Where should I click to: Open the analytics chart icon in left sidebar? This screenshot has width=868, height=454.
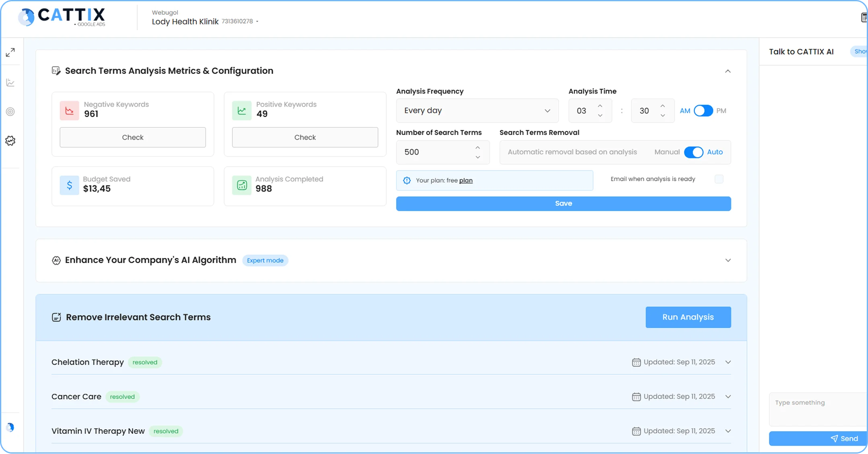11,82
